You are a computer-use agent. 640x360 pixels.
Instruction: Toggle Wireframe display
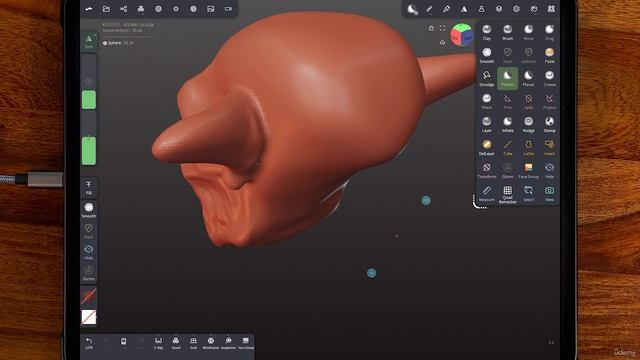point(211,343)
